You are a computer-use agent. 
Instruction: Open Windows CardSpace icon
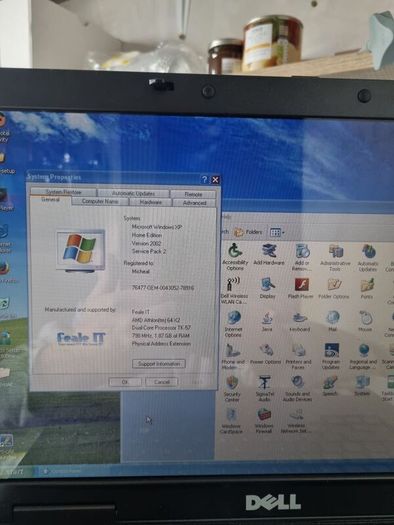(231, 421)
